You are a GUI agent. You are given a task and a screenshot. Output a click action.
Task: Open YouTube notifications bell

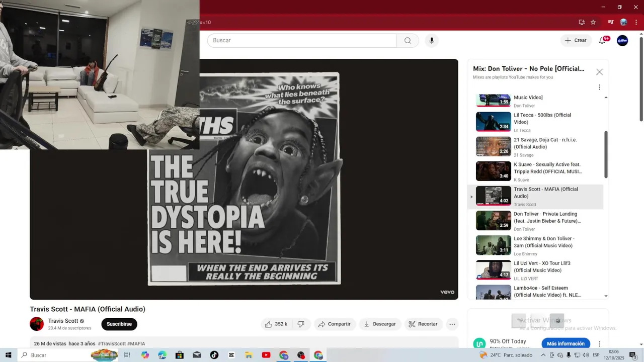[602, 40]
